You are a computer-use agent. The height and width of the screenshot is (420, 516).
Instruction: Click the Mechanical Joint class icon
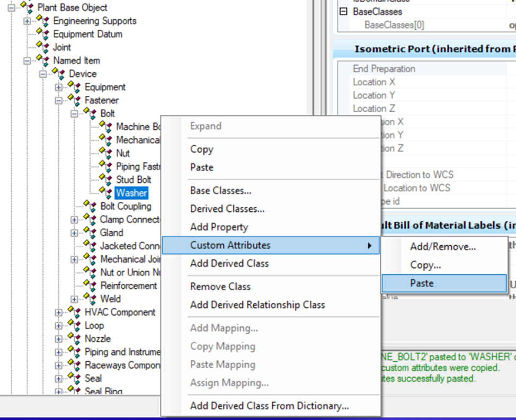click(x=90, y=259)
